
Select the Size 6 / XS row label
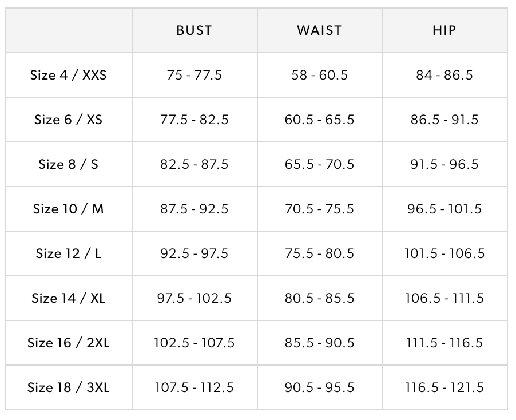[x=69, y=120]
